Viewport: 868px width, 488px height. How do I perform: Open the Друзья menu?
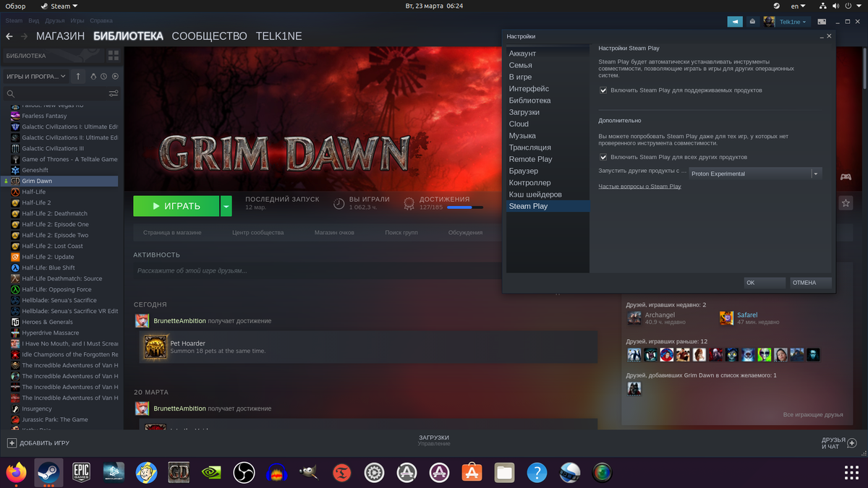pos(55,21)
